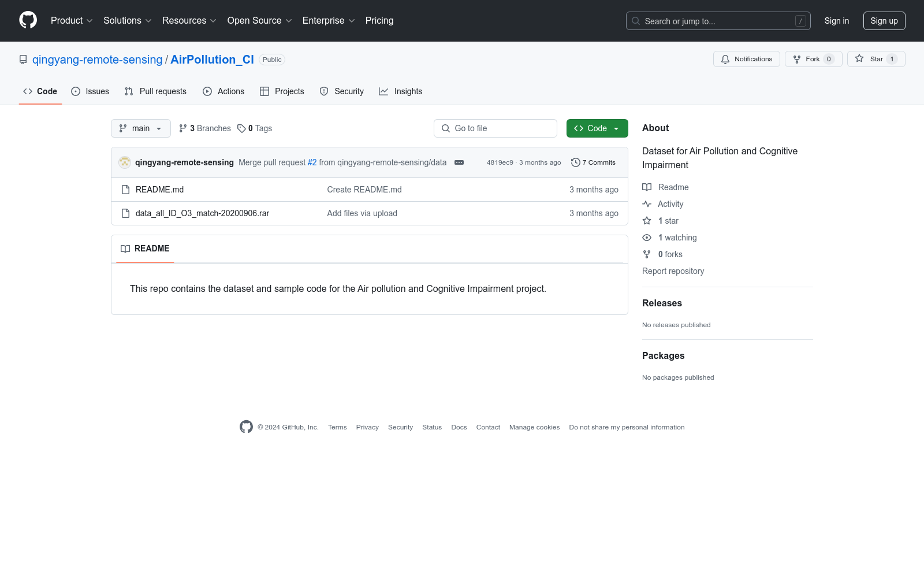The image size is (924, 578).
Task: Select the Code tab
Action: [x=40, y=91]
